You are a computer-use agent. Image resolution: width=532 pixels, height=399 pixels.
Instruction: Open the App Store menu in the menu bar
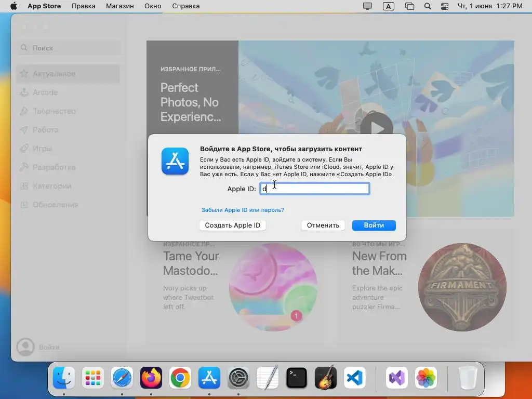44,6
